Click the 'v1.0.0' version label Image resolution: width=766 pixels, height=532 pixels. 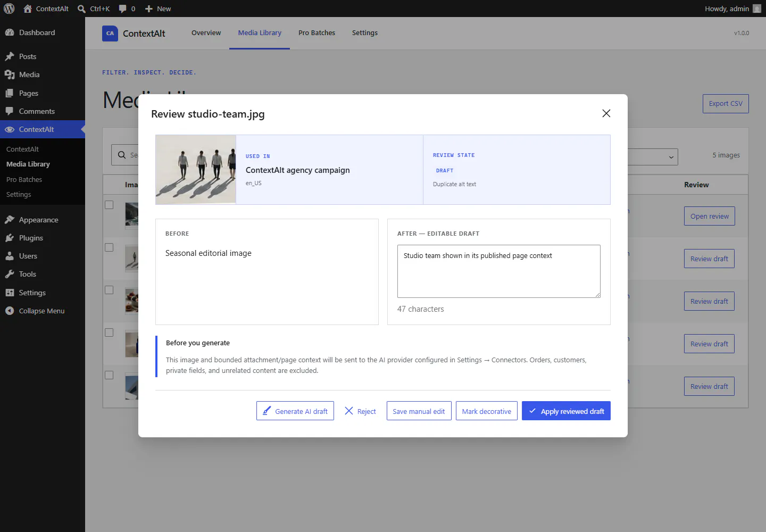[x=742, y=33]
